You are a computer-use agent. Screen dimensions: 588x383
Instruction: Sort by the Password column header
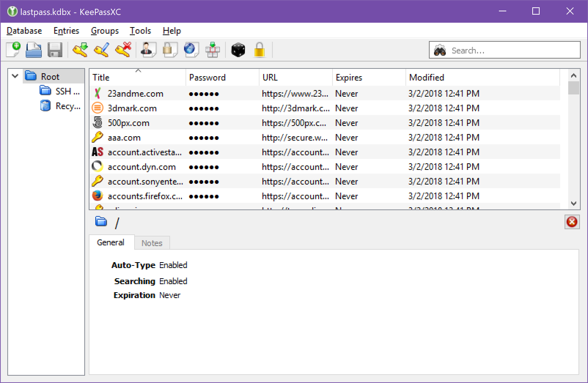click(x=223, y=77)
